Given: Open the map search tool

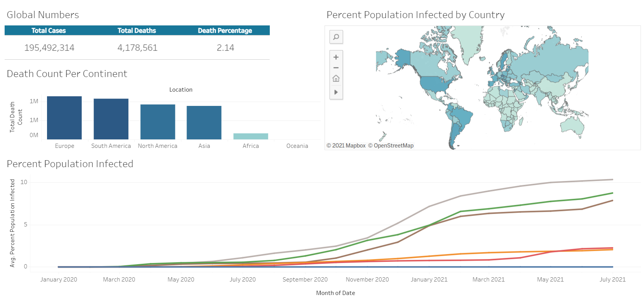Looking at the screenshot, I should (x=336, y=37).
